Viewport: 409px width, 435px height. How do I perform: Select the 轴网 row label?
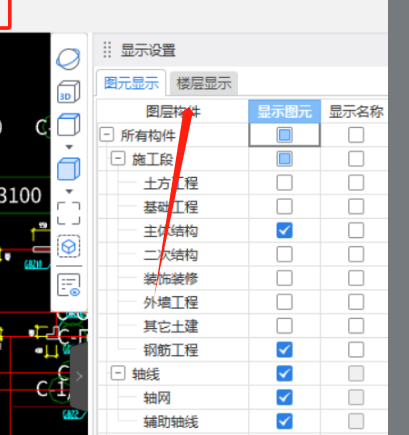[157, 398]
